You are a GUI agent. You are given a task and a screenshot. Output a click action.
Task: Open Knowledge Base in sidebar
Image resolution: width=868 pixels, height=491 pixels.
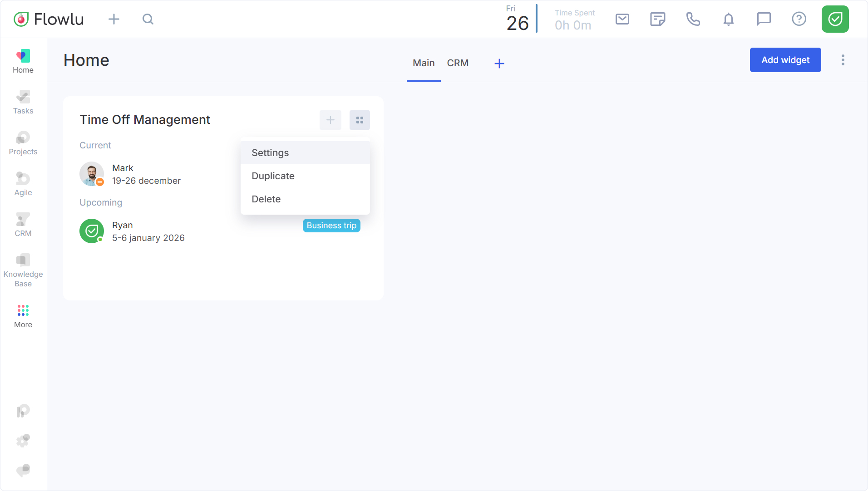click(x=23, y=270)
